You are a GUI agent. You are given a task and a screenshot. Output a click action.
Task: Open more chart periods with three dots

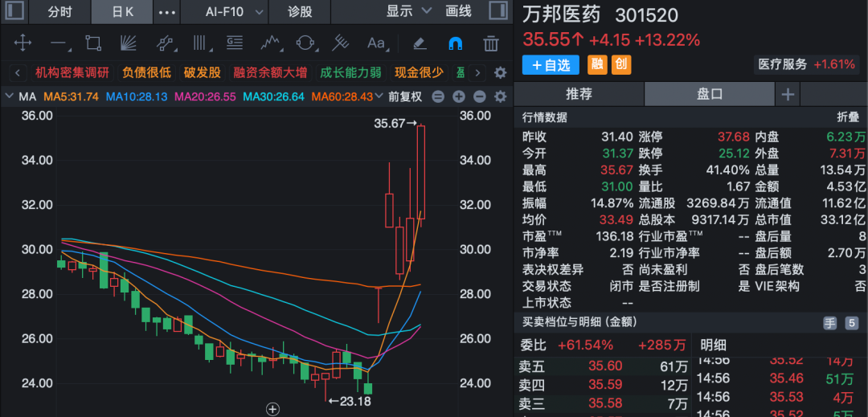pos(166,11)
